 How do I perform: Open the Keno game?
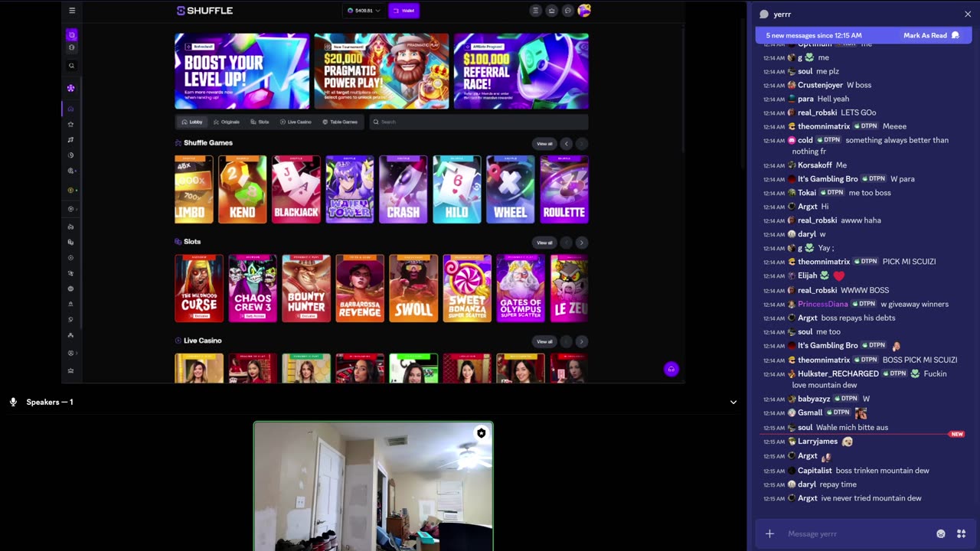pyautogui.click(x=243, y=189)
